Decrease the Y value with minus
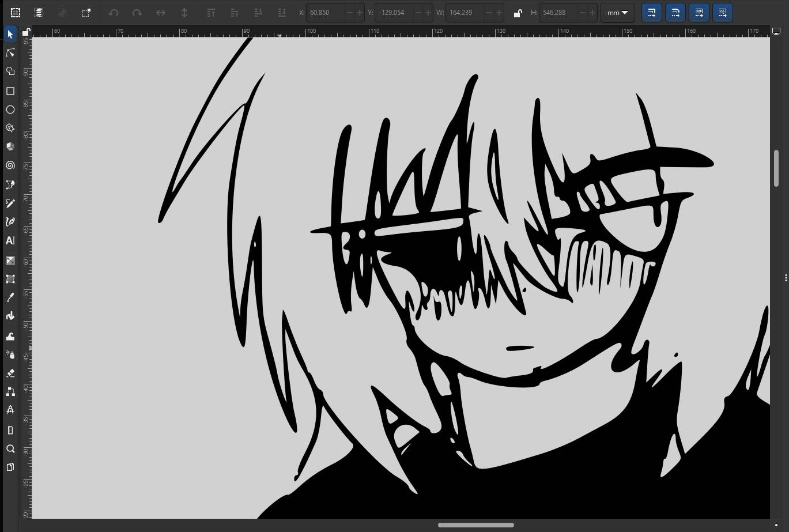This screenshot has height=532, width=789. click(418, 13)
